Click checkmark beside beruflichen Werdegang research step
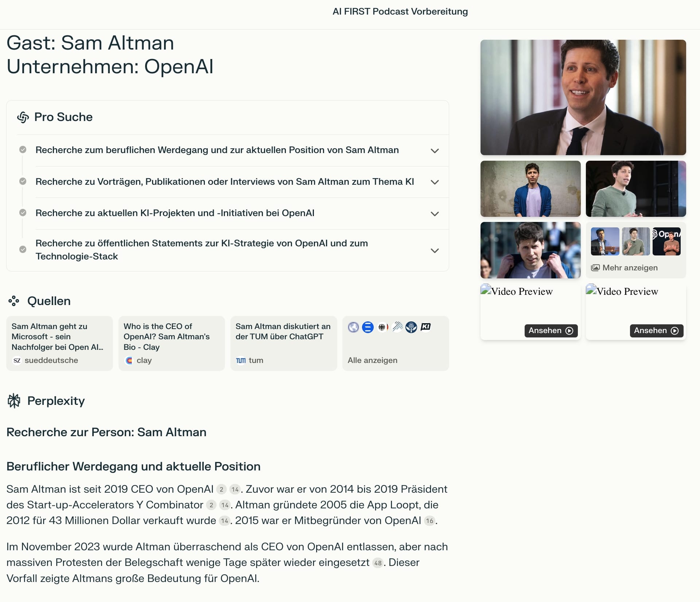Viewport: 700px width, 602px height. coord(23,150)
